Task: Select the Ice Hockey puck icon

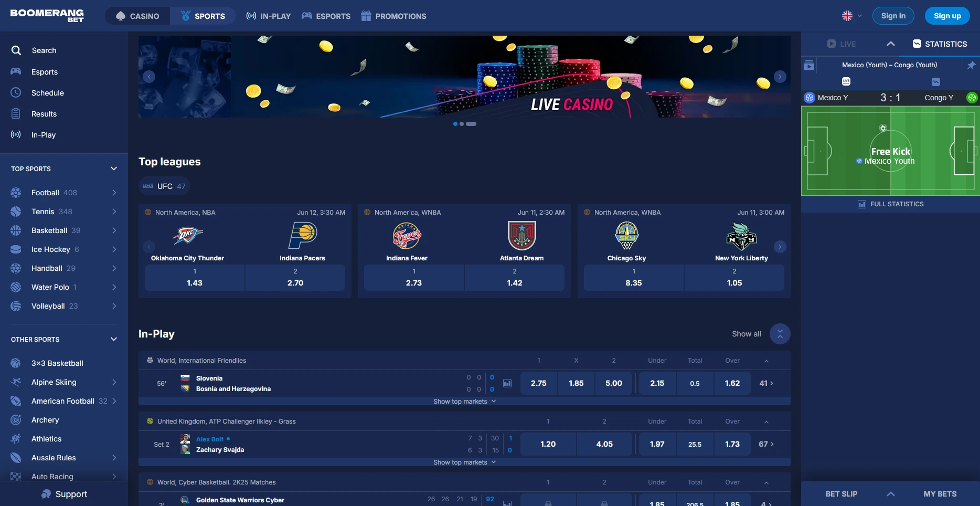Action: 16,249
